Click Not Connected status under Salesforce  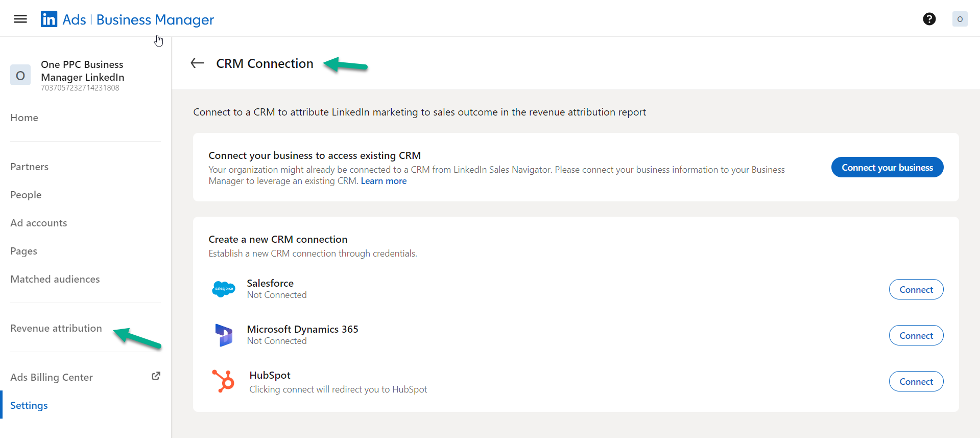tap(277, 295)
